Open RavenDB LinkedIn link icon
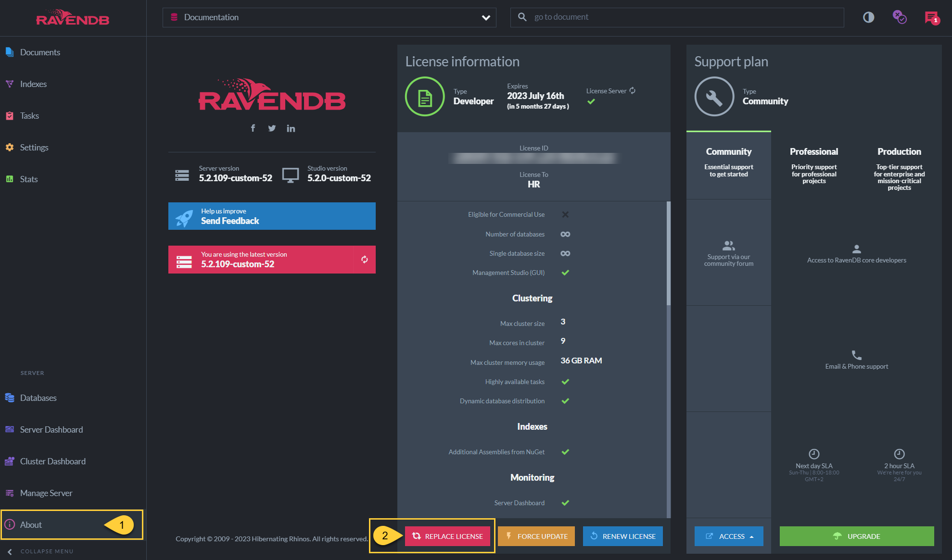The height and width of the screenshot is (560, 952). 291,128
